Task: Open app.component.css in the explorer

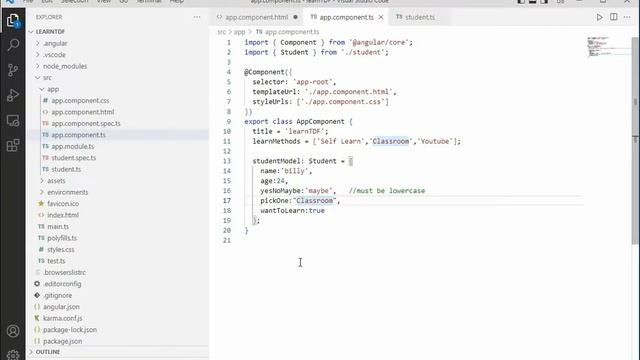Action: 80,100
